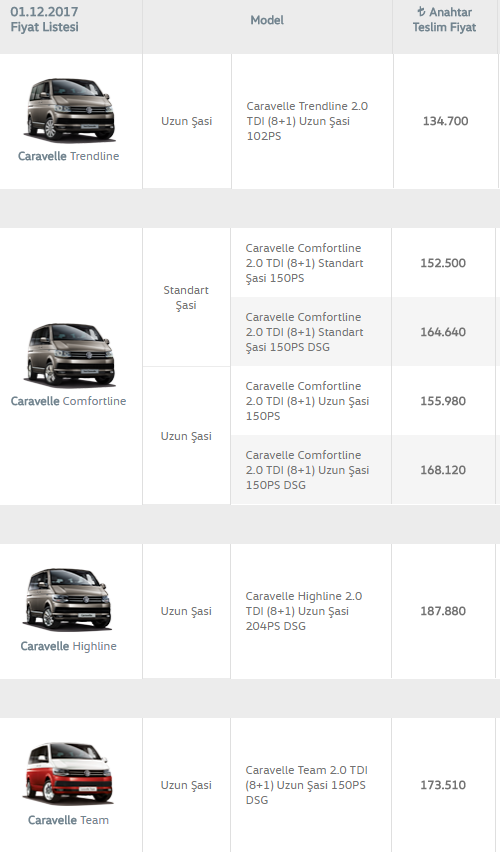Select the Model column header

pyautogui.click(x=267, y=20)
